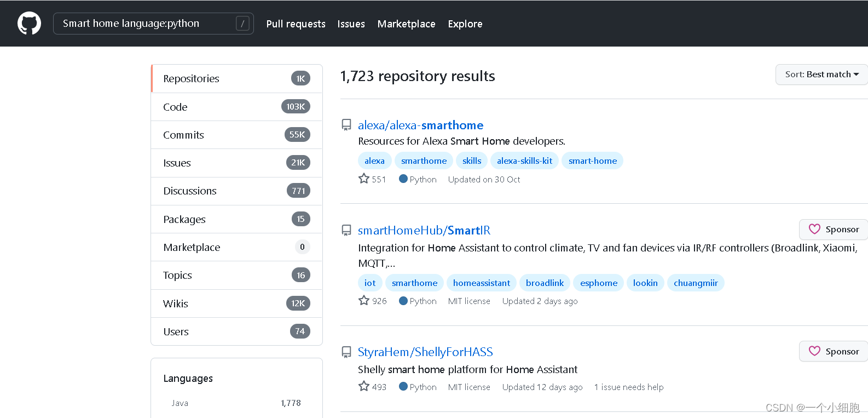Click the repo icon beside StyraHem/ShellyForHASS
The width and height of the screenshot is (868, 418).
tap(346, 352)
